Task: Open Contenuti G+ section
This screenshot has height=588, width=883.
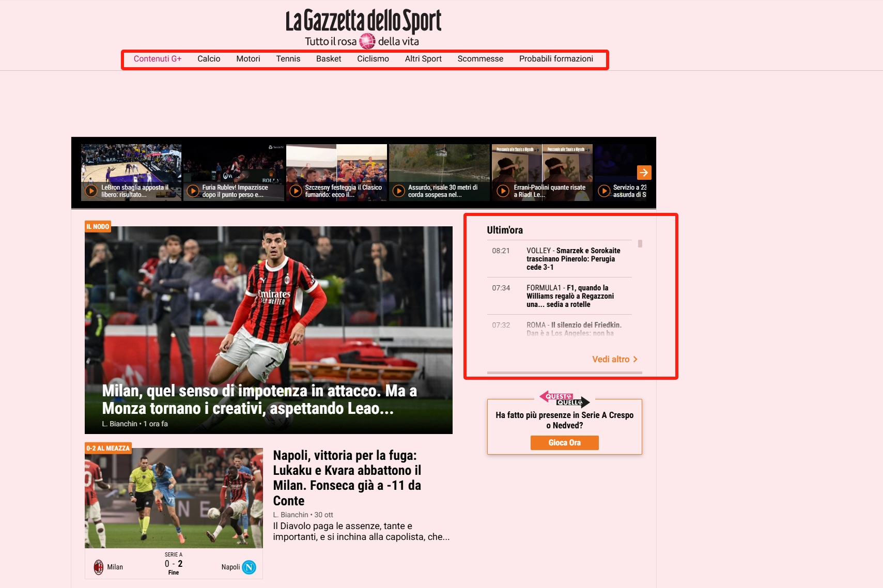Action: pyautogui.click(x=158, y=59)
